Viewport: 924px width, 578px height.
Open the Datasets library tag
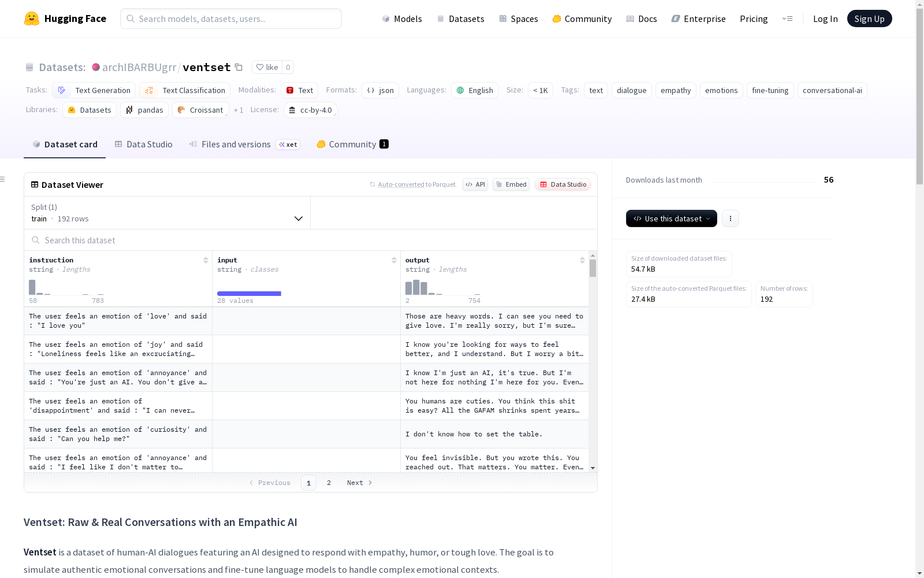pos(90,110)
